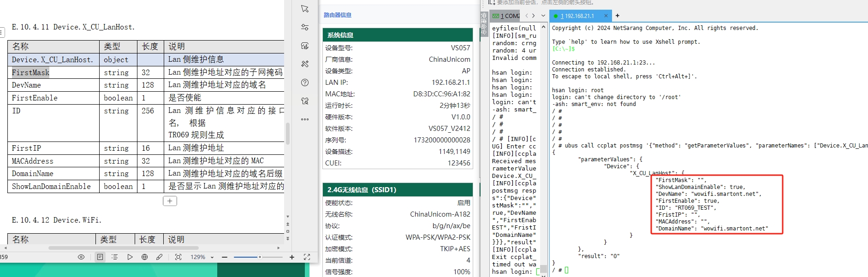Click the 系统信息 section header
This screenshot has width=868, height=277.
pos(398,35)
